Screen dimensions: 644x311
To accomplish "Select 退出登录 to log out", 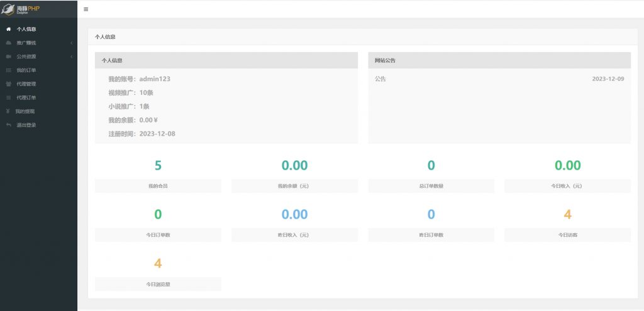I will pyautogui.click(x=26, y=125).
